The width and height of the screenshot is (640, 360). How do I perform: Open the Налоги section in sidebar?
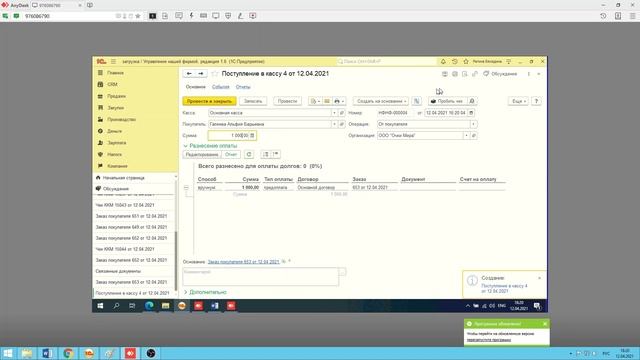pyautogui.click(x=115, y=155)
